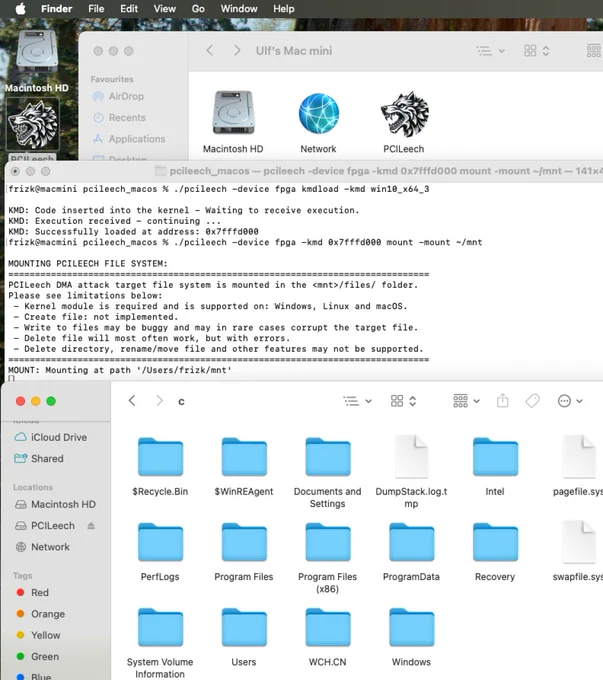Eject the PCILeech volume
Screen dimensions: 603x680
tap(91, 526)
